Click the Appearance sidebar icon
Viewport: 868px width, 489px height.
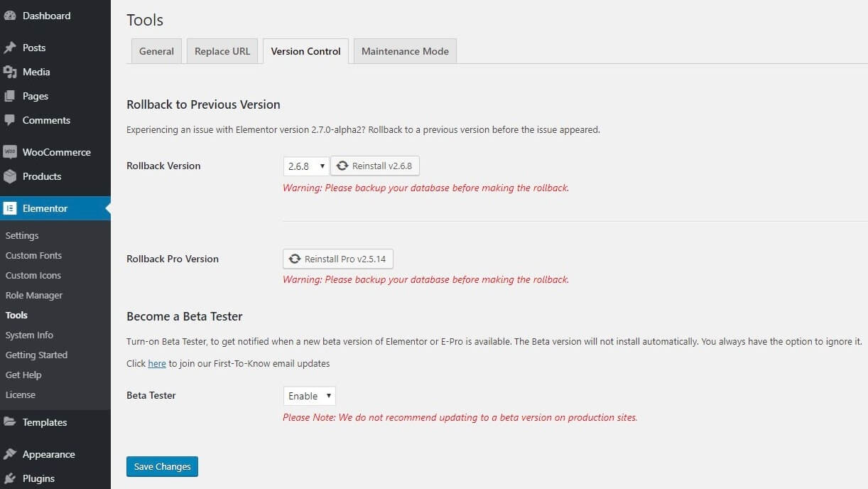pos(11,453)
